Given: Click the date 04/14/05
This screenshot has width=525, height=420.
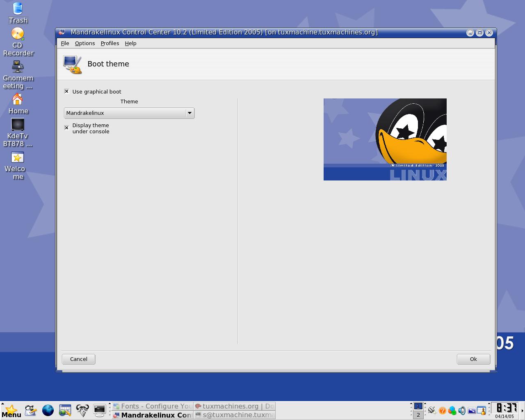Looking at the screenshot, I should tap(504, 416).
